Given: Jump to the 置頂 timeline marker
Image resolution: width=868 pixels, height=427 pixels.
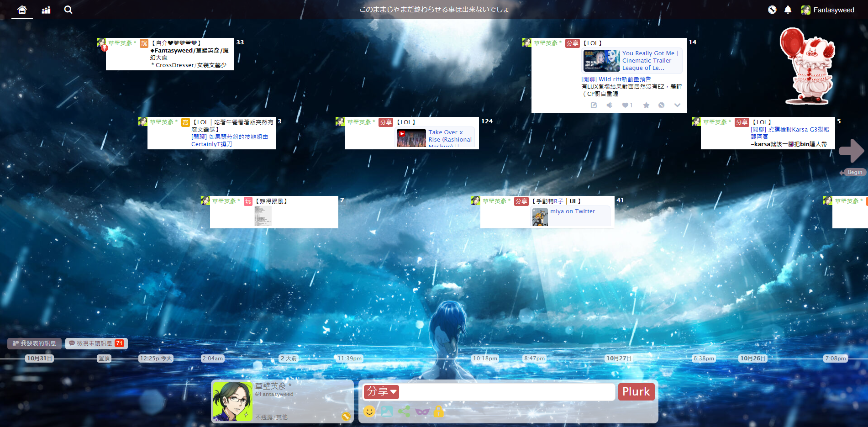Looking at the screenshot, I should [104, 358].
